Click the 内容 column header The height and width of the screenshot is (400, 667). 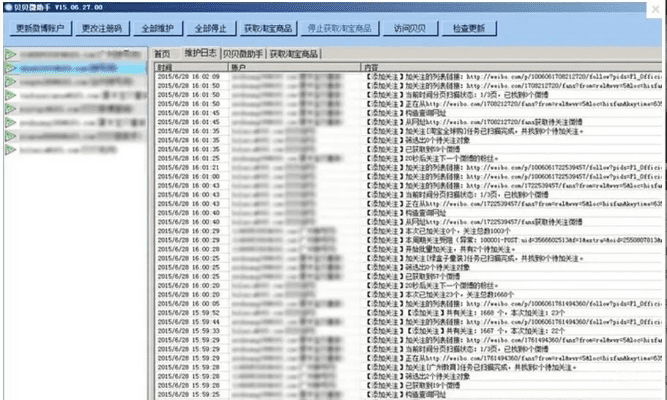[x=511, y=67]
